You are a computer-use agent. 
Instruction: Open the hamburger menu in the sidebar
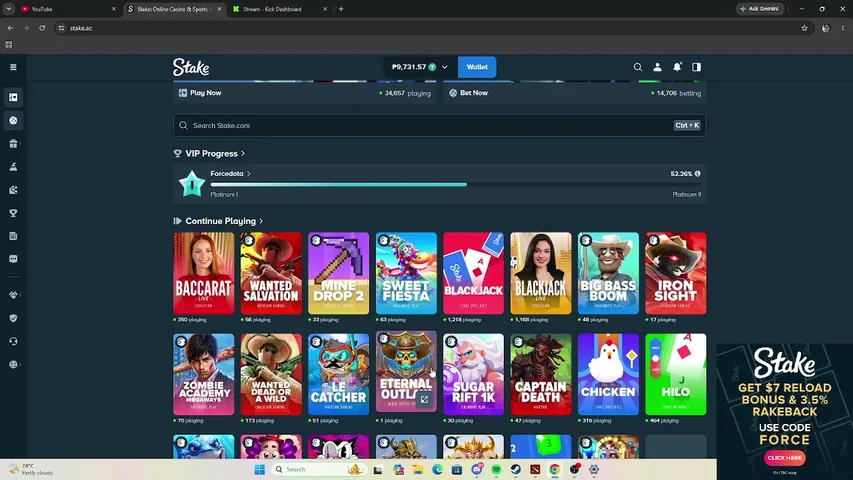(x=13, y=67)
